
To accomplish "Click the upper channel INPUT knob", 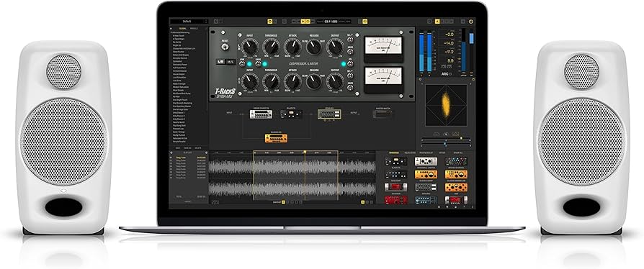I will 250,47.
